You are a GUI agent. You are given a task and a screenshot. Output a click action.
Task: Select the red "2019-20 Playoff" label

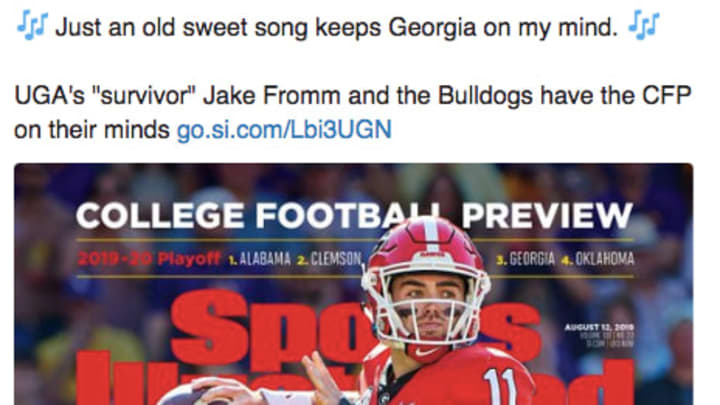click(x=149, y=259)
